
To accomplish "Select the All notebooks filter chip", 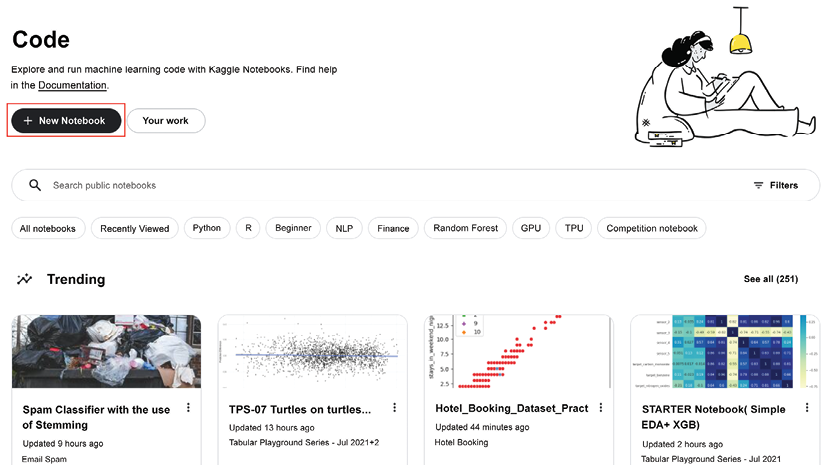I will pos(48,228).
